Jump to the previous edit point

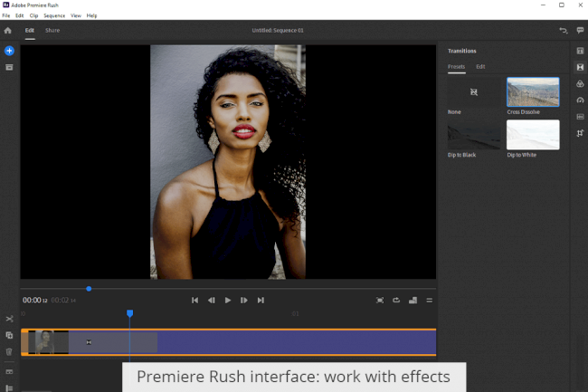pos(194,300)
